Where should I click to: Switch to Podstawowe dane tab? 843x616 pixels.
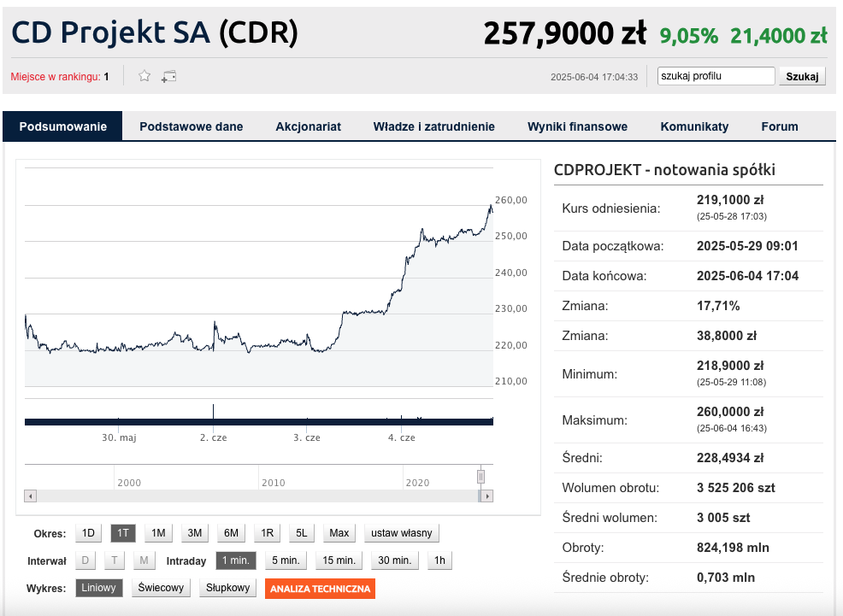click(191, 126)
